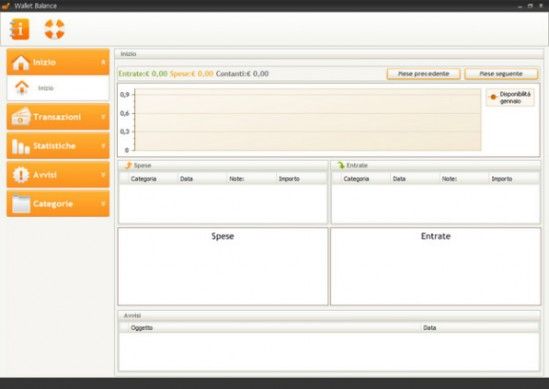Select the Inizio sidebar header
Viewport: 549px width, 389px height.
pos(58,62)
